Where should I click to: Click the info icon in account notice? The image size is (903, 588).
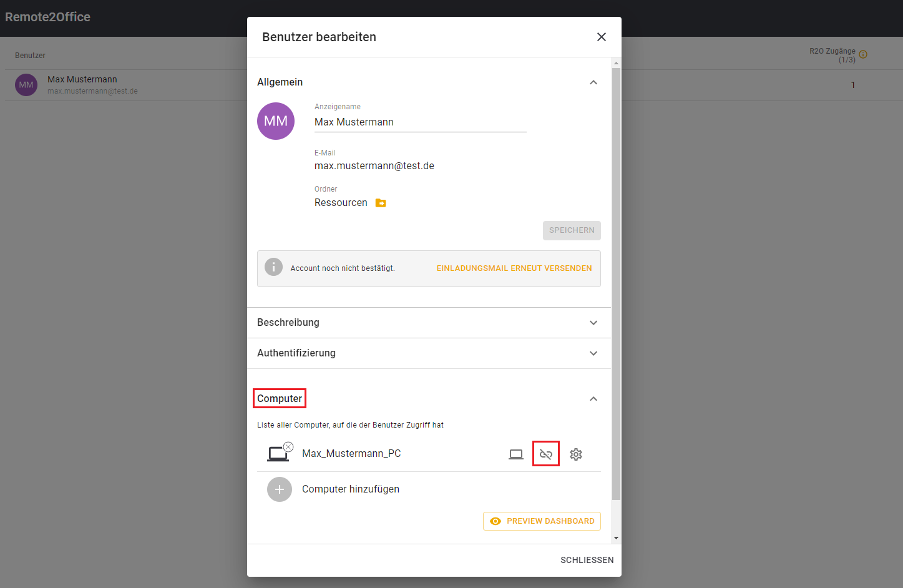point(273,267)
